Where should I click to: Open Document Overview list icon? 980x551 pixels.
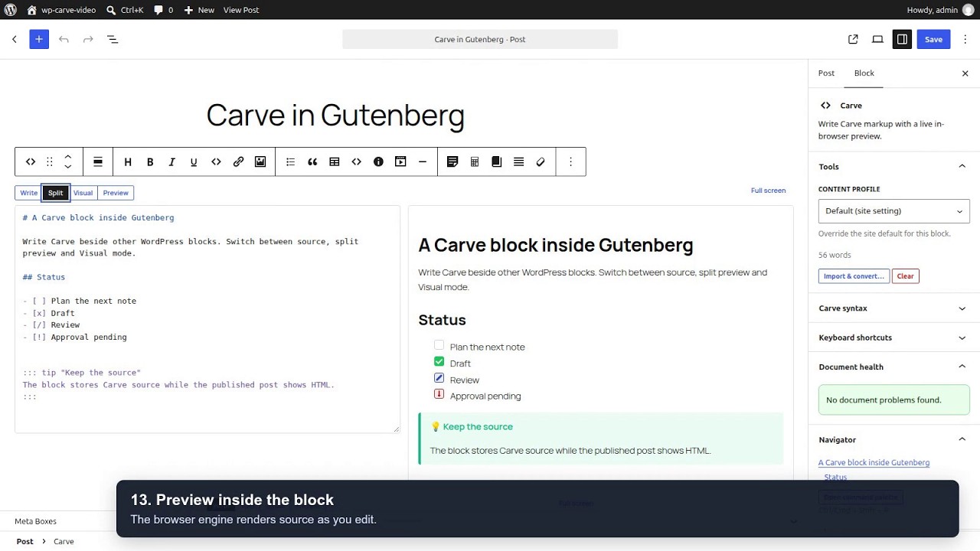[113, 39]
